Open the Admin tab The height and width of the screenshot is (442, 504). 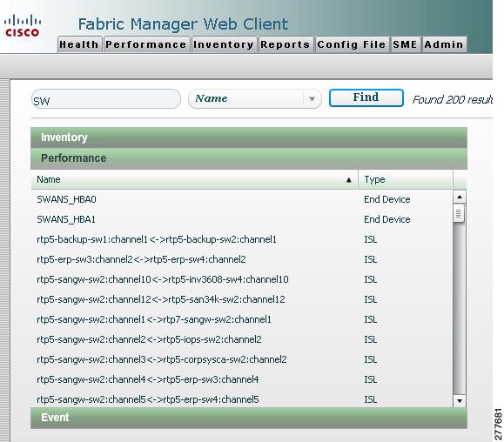(x=444, y=44)
